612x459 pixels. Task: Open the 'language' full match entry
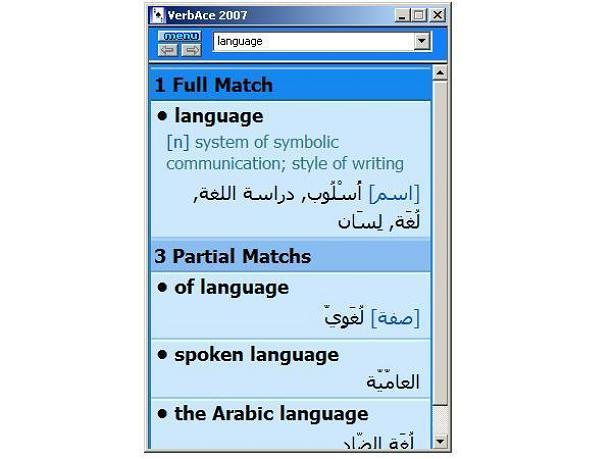pos(218,116)
